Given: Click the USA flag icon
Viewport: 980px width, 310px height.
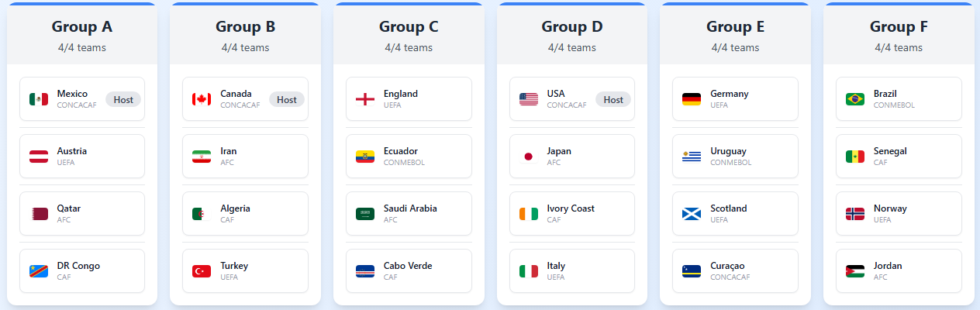Looking at the screenshot, I should tap(529, 99).
